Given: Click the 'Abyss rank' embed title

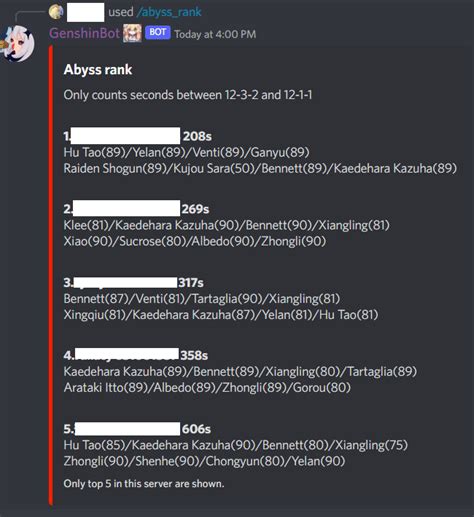Looking at the screenshot, I should [98, 70].
